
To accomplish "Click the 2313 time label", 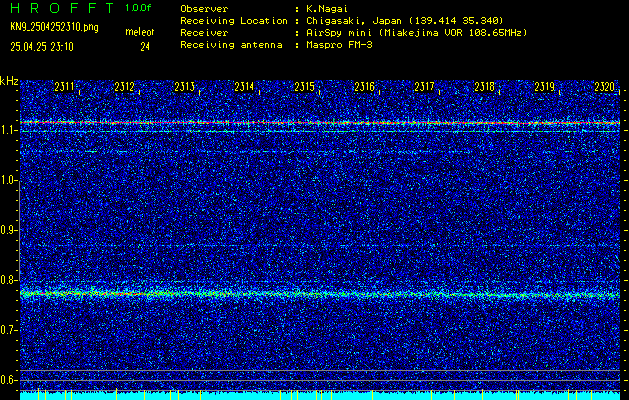I will tap(184, 87).
